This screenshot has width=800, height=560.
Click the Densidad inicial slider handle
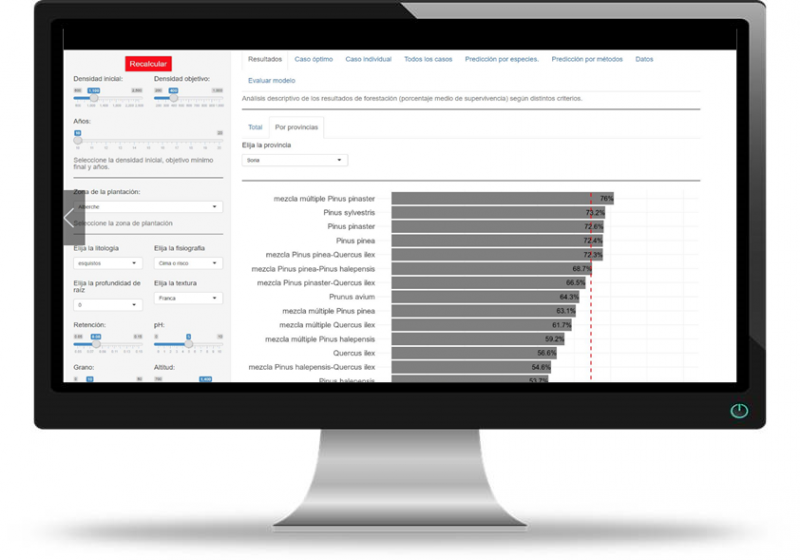click(x=93, y=91)
